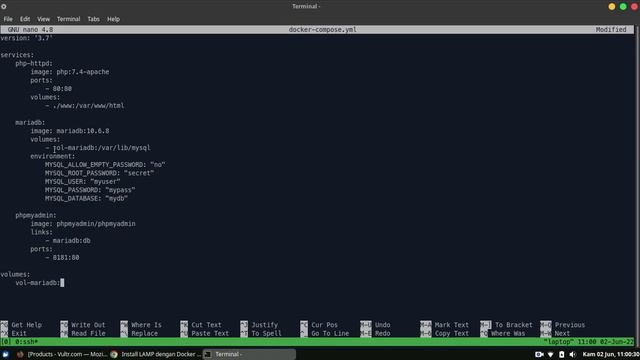This screenshot has width=640, height=360.
Task: Click the "php-httpd:" service line
Action: click(x=34, y=63)
